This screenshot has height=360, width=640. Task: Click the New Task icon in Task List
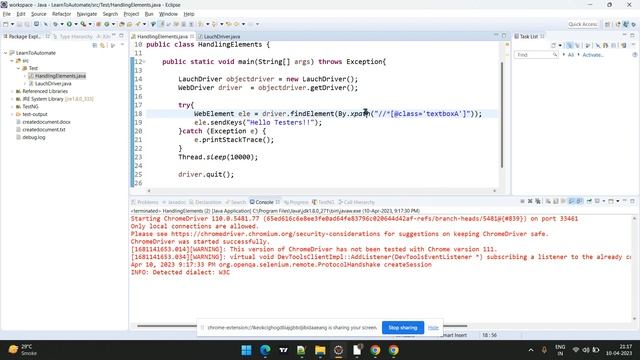pyautogui.click(x=553, y=45)
